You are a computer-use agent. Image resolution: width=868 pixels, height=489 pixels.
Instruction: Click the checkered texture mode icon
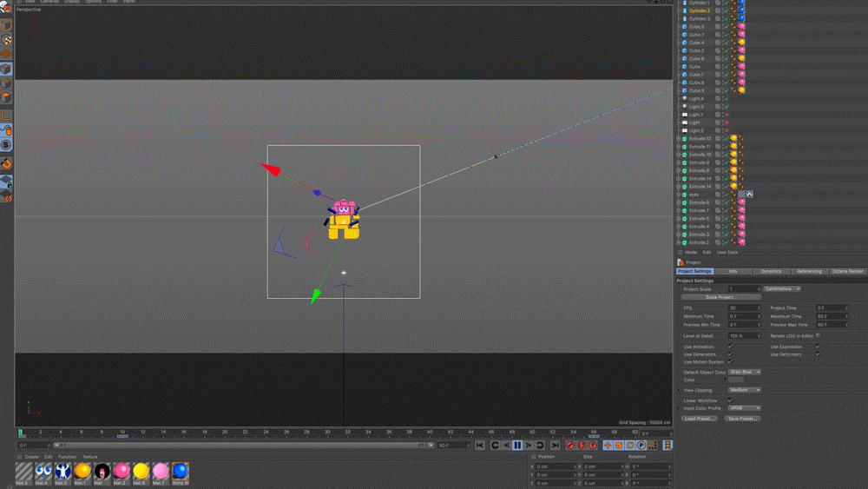(6, 40)
